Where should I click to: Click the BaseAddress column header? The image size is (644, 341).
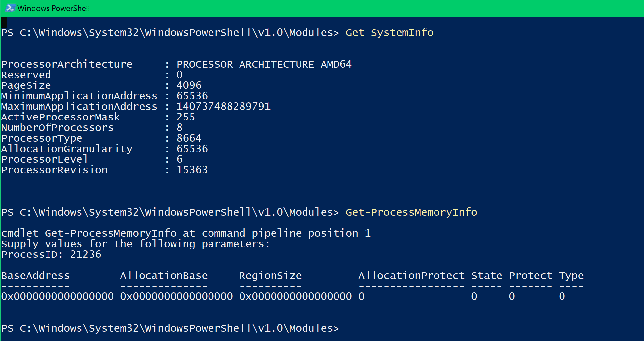36,275
